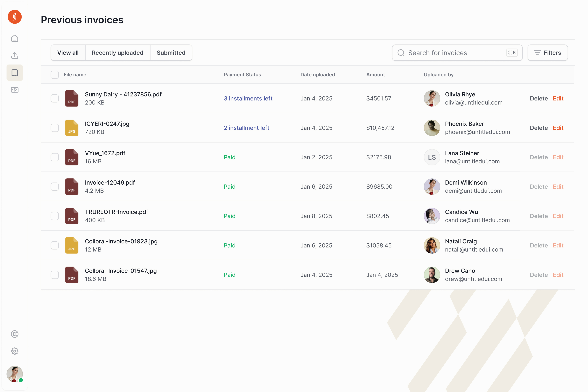Viewport: 588px width, 392px height.
Task: Click the orange app logo
Action: 14,17
